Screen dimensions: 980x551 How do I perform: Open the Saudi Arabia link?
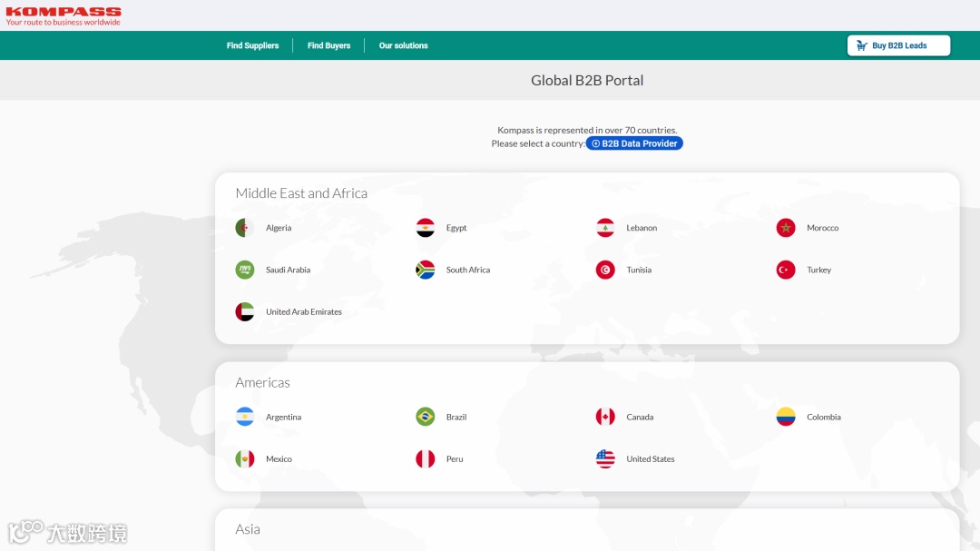(x=288, y=270)
